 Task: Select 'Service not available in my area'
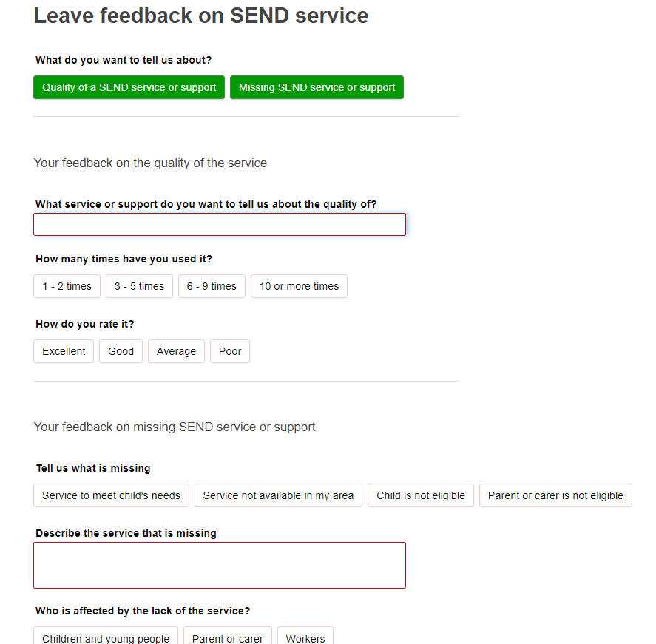click(278, 495)
